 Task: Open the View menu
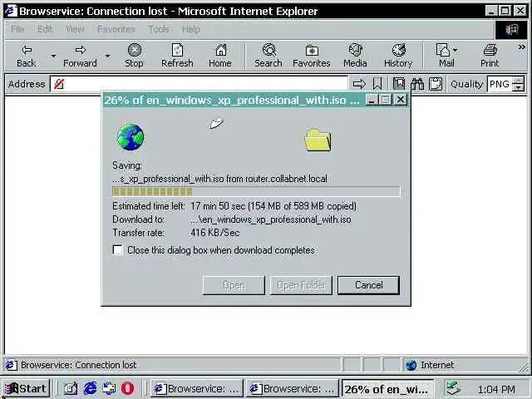76,30
